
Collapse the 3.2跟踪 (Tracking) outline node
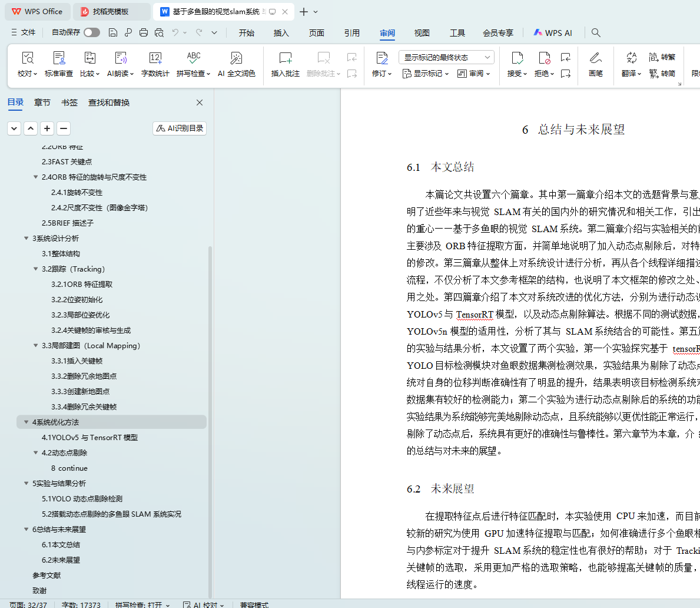pos(36,269)
